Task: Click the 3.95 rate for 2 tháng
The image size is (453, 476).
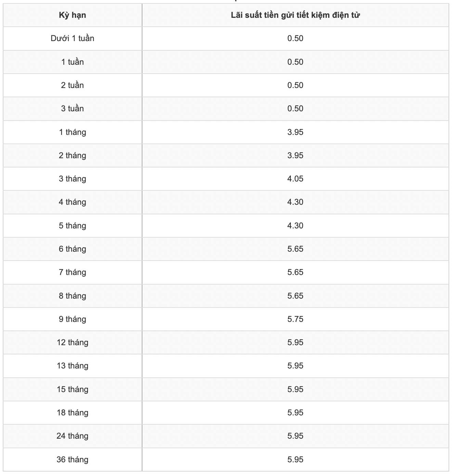Action: 295,155
